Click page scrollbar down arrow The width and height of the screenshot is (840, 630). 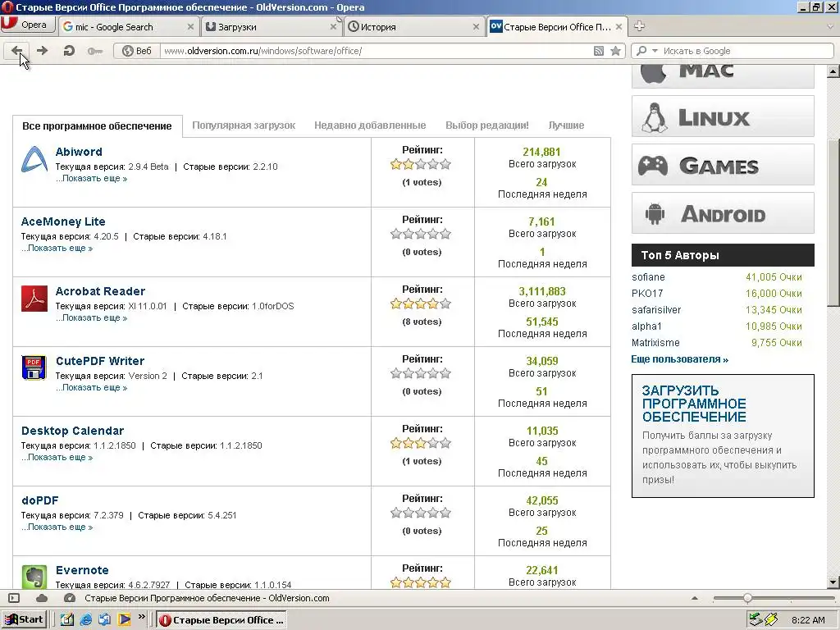[833, 582]
